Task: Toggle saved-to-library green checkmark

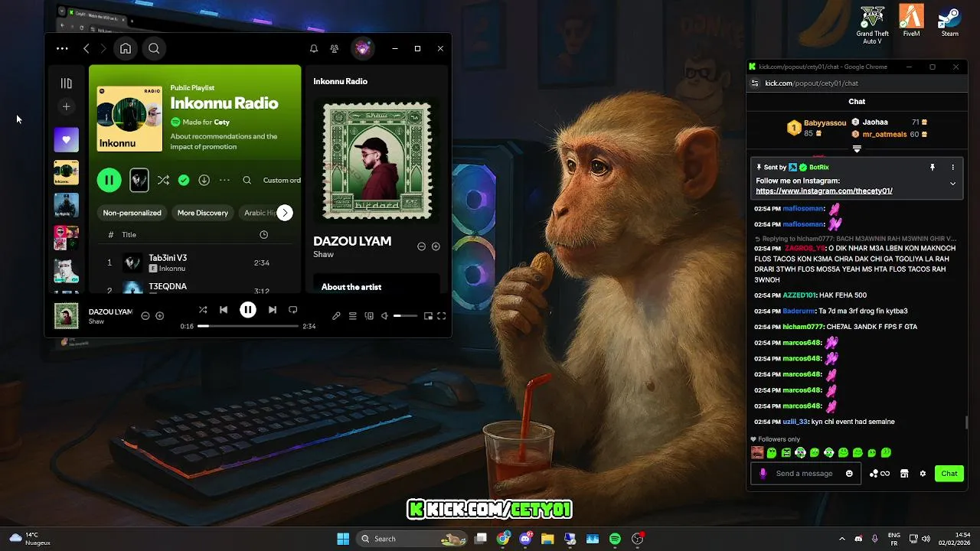Action: pos(184,180)
